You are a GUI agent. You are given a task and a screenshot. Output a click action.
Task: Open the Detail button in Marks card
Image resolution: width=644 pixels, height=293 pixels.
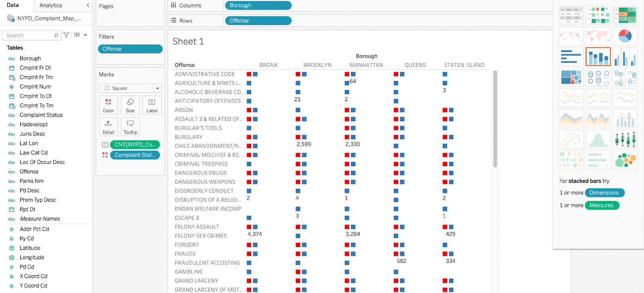coord(108,127)
